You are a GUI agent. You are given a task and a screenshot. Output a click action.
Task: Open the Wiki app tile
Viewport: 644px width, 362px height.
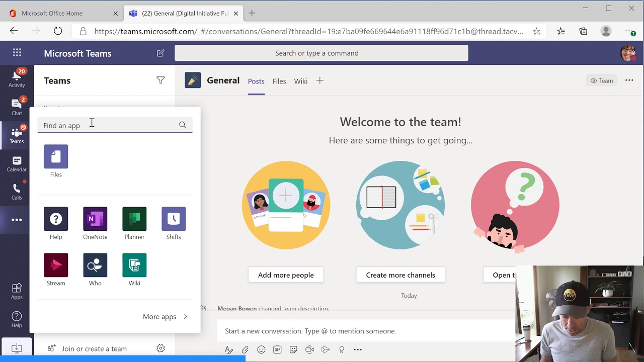134,270
